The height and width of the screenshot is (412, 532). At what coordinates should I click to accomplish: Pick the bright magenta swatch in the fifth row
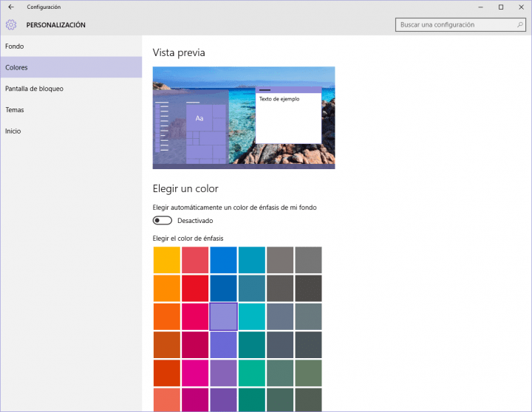click(x=195, y=374)
